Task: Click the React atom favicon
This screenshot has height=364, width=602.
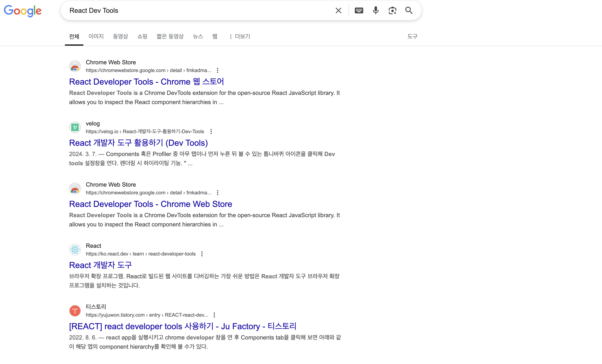Action: pos(75,250)
